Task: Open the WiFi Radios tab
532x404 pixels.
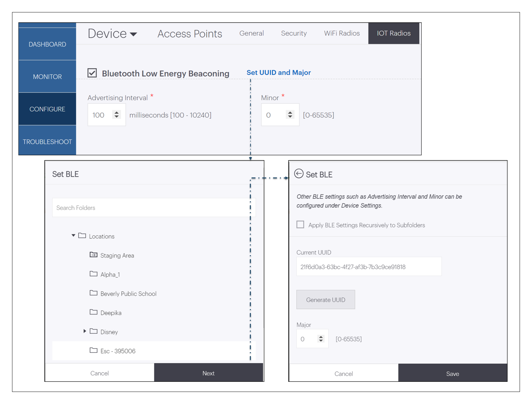Action: (x=342, y=33)
